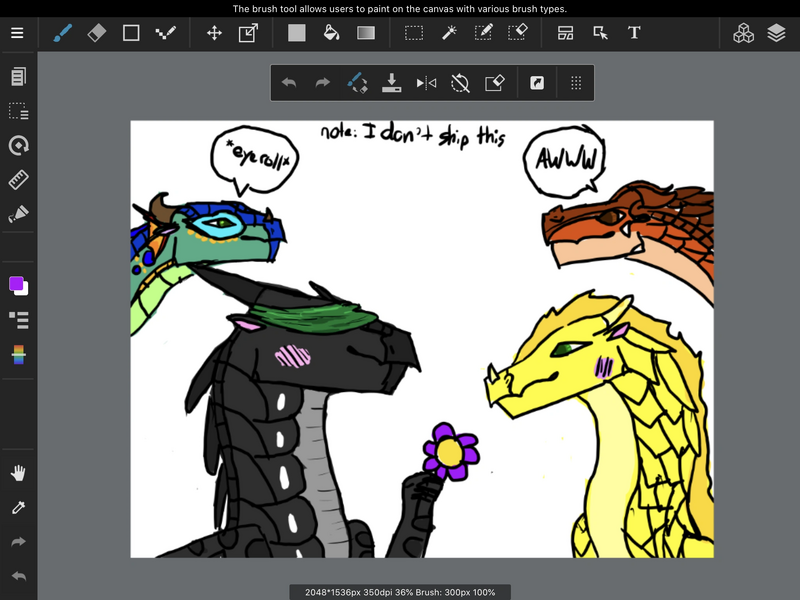The width and height of the screenshot is (800, 600).
Task: Select the Text tool
Action: 634,33
